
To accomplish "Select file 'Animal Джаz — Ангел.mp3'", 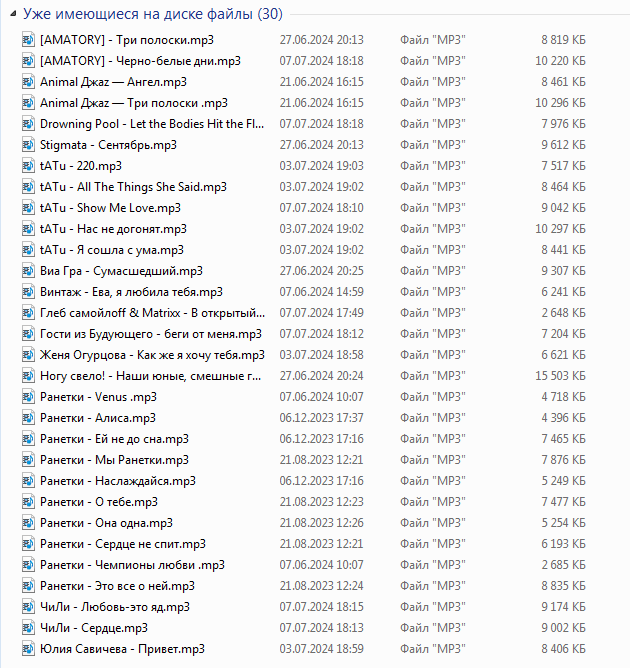I will coord(113,82).
